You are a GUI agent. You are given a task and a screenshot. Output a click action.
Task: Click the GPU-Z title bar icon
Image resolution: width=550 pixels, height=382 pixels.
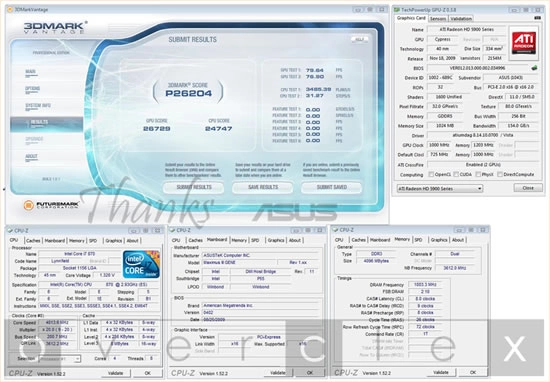pos(397,10)
